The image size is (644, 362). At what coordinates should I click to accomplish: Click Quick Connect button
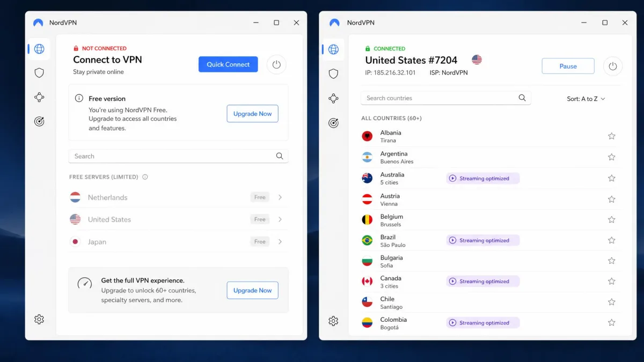[228, 64]
